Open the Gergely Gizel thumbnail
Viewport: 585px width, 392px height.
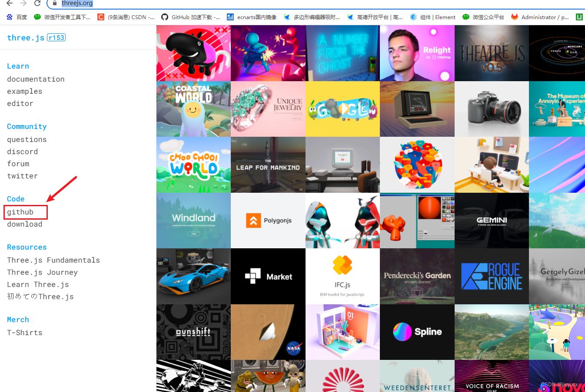pyautogui.click(x=557, y=276)
